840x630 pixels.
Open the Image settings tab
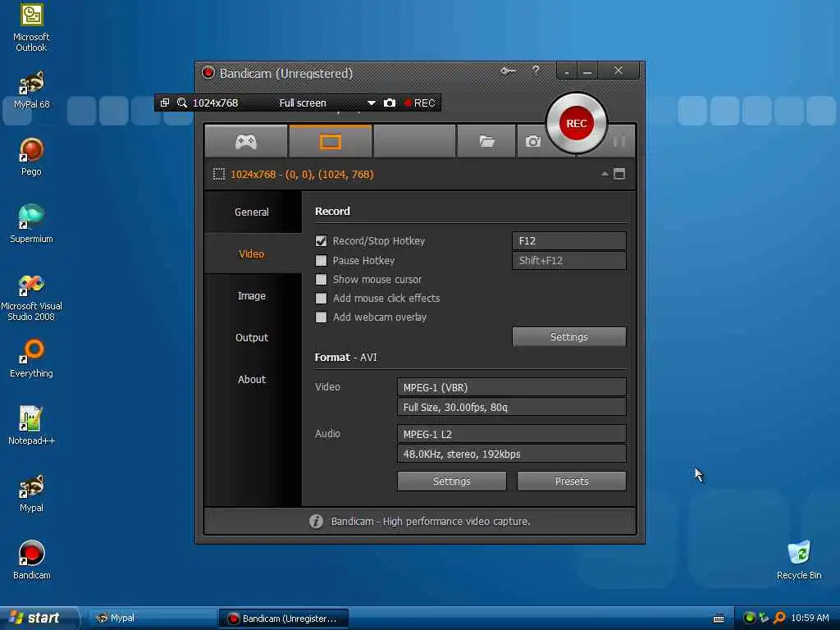[x=252, y=295]
